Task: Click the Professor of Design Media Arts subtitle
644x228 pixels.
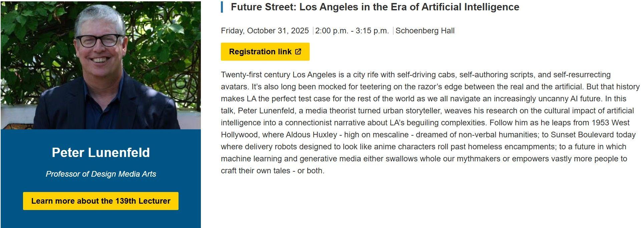Action: pos(101,174)
